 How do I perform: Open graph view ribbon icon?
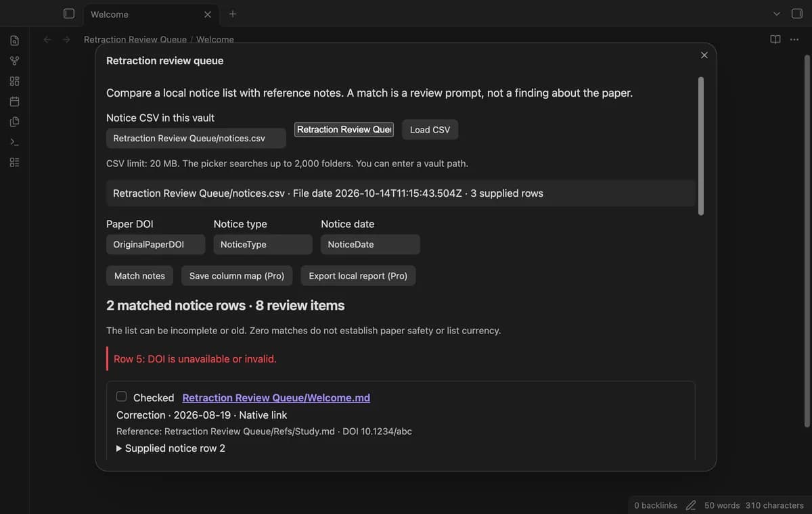click(x=14, y=61)
